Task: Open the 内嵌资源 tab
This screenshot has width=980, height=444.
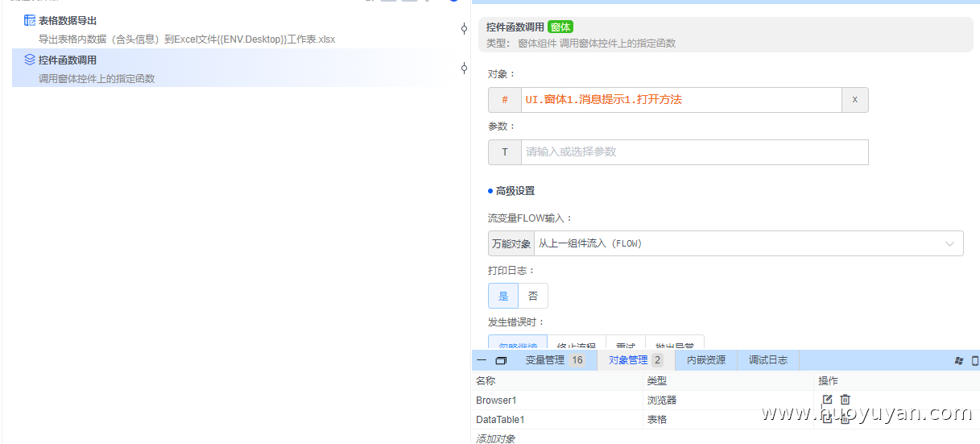Action: click(x=706, y=360)
